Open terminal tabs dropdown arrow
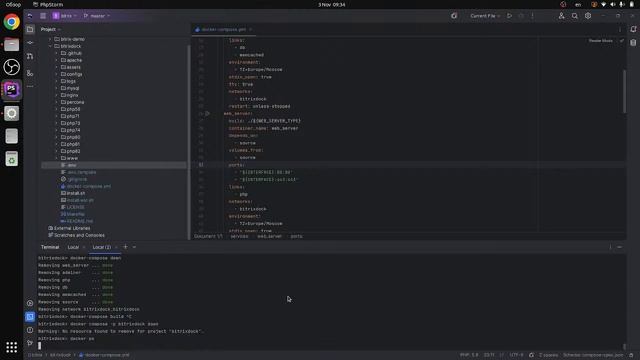Viewport: 640px width, 360px height. (x=134, y=247)
